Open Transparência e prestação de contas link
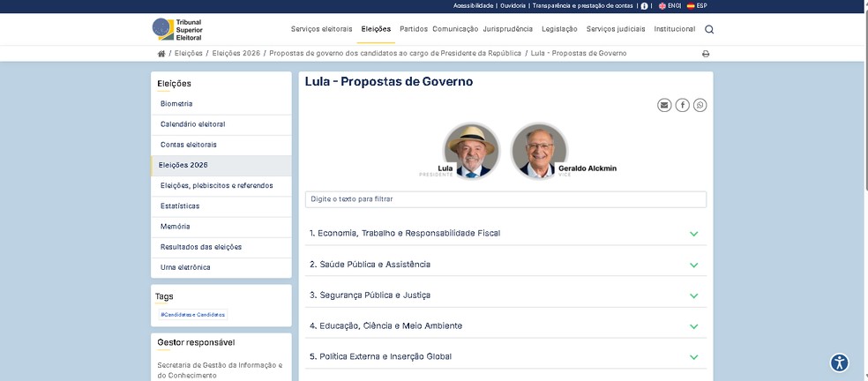868x381 pixels. (x=583, y=6)
